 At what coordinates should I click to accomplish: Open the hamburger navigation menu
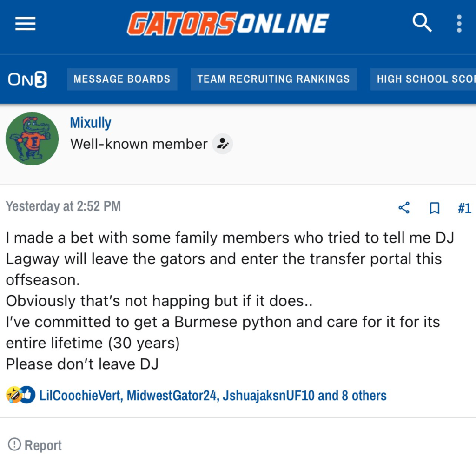click(26, 23)
